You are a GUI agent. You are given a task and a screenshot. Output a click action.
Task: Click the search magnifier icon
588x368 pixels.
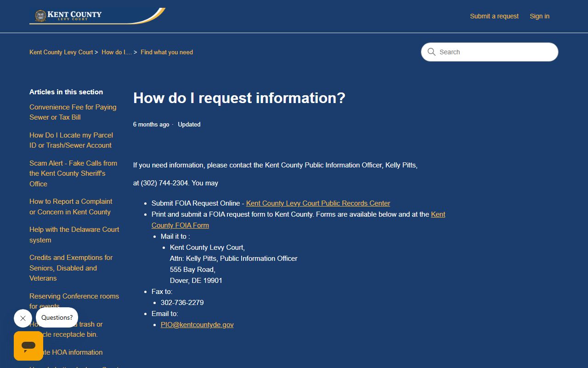(431, 52)
